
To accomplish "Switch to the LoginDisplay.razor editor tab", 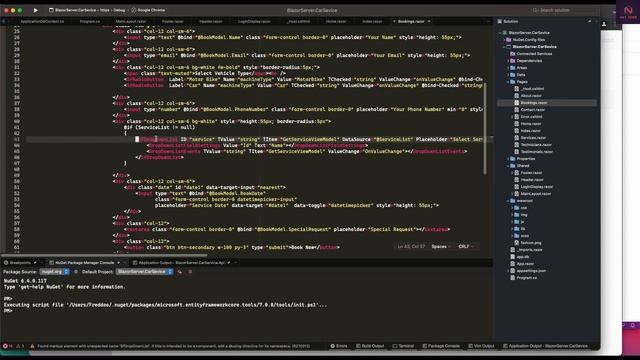I will [x=254, y=21].
